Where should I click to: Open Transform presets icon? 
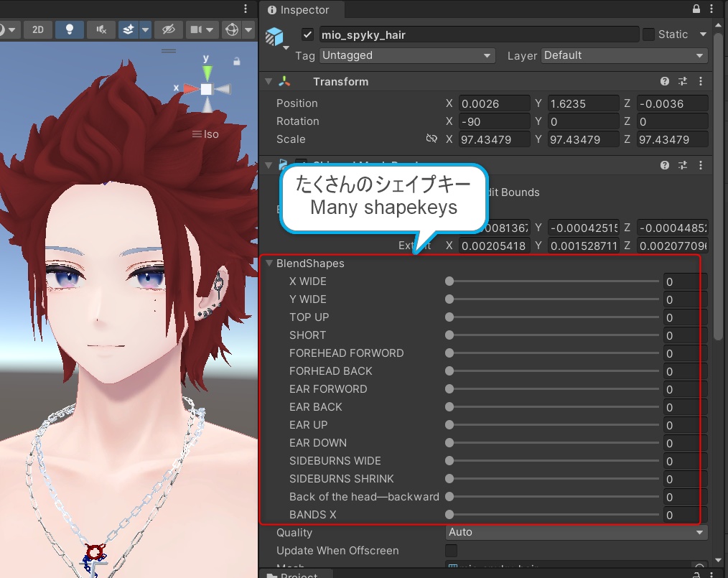[x=683, y=81]
